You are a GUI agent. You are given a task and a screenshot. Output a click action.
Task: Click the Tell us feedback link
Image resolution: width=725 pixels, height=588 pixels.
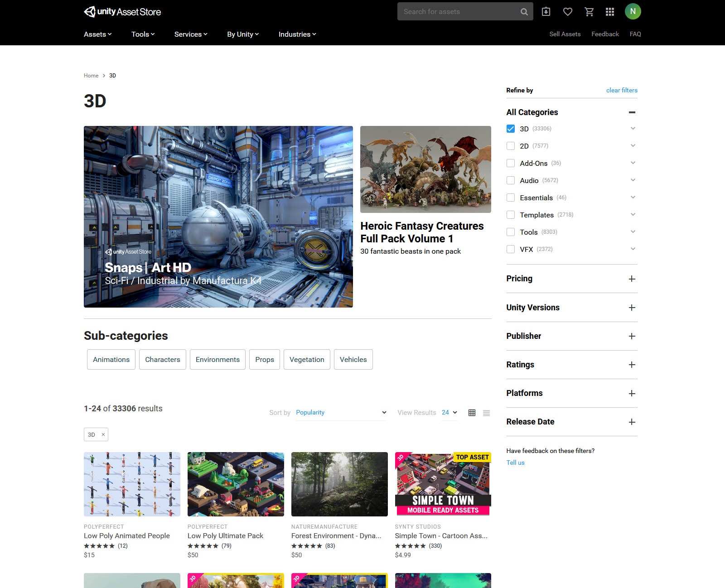point(515,463)
